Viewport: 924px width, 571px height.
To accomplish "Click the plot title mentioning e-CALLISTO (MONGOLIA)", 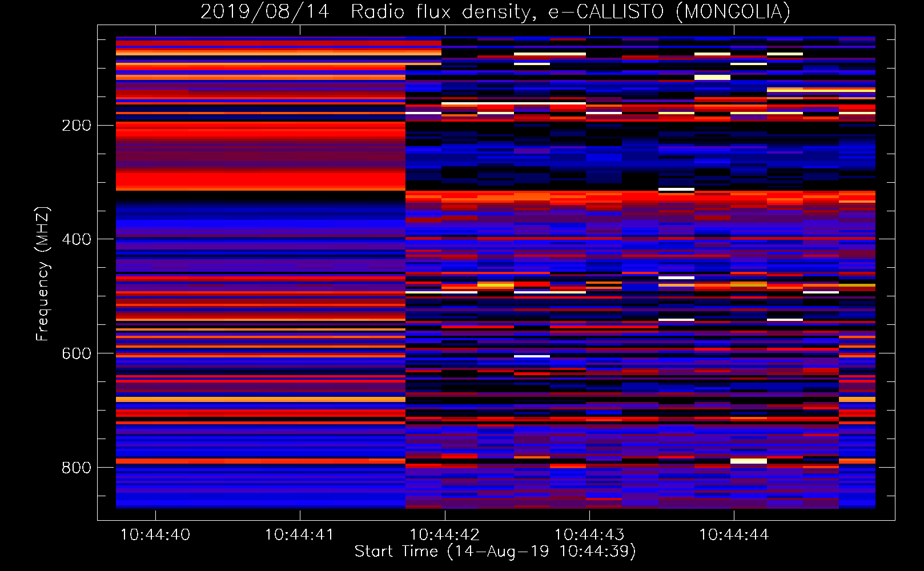I will (x=495, y=12).
